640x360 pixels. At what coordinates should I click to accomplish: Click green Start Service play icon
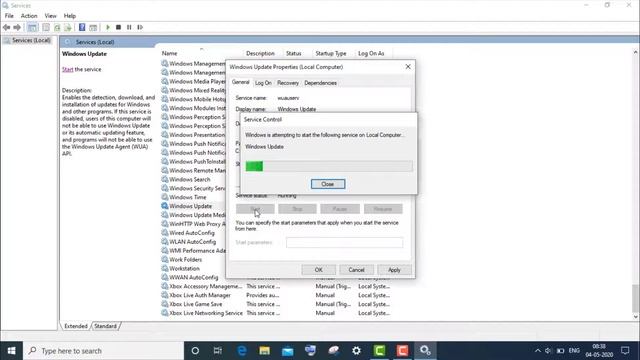(108, 27)
